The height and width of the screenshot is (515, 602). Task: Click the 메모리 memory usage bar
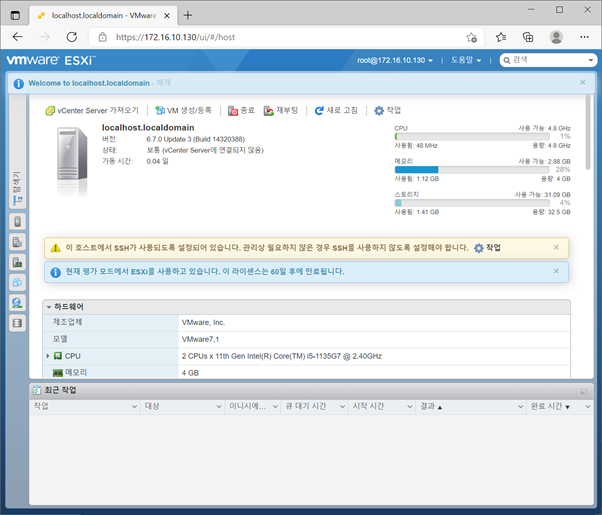tap(472, 170)
